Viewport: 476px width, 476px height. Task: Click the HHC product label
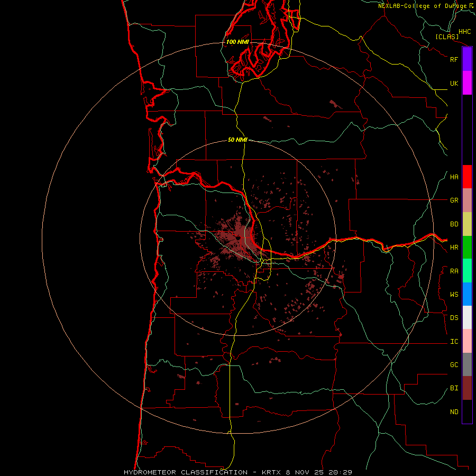[465, 32]
